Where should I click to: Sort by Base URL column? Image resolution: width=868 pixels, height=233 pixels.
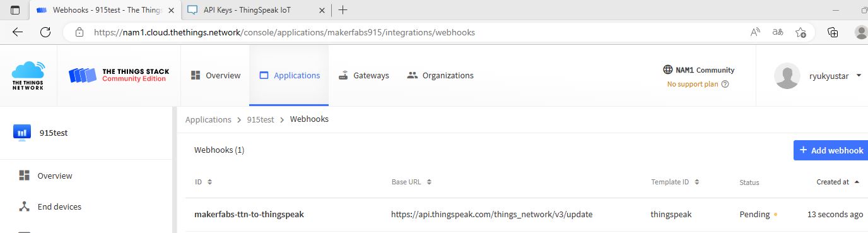(411, 182)
